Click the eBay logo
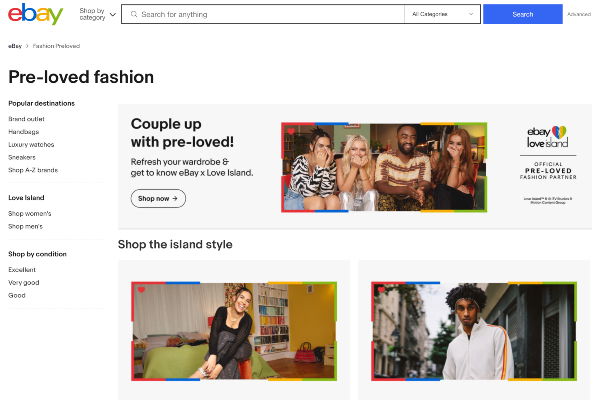The width and height of the screenshot is (600, 400). click(x=35, y=14)
